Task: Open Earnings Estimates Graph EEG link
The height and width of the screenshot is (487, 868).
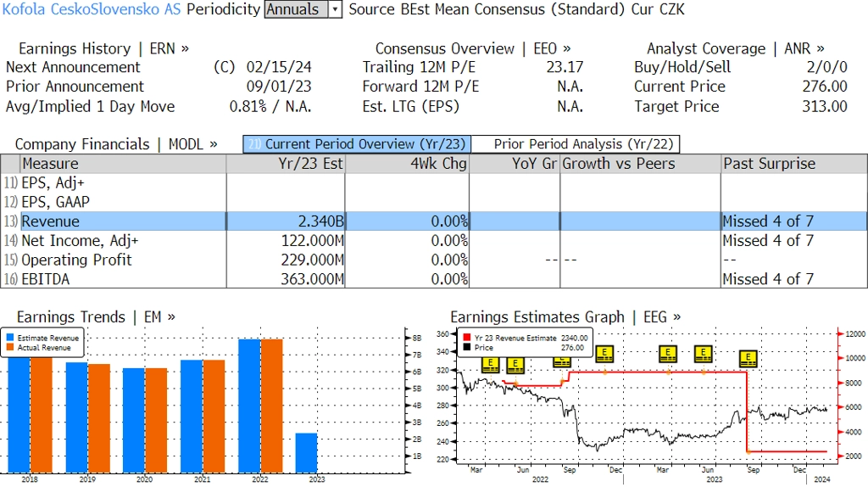Action: point(565,317)
